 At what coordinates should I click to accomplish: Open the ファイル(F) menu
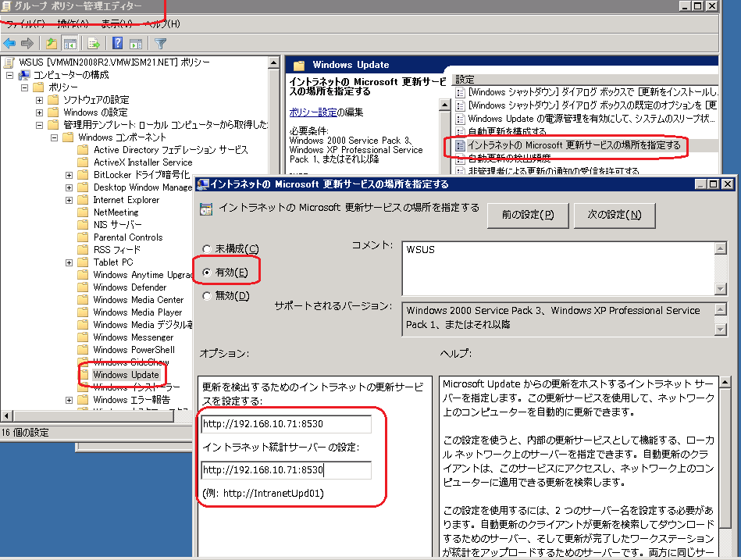tap(25, 23)
